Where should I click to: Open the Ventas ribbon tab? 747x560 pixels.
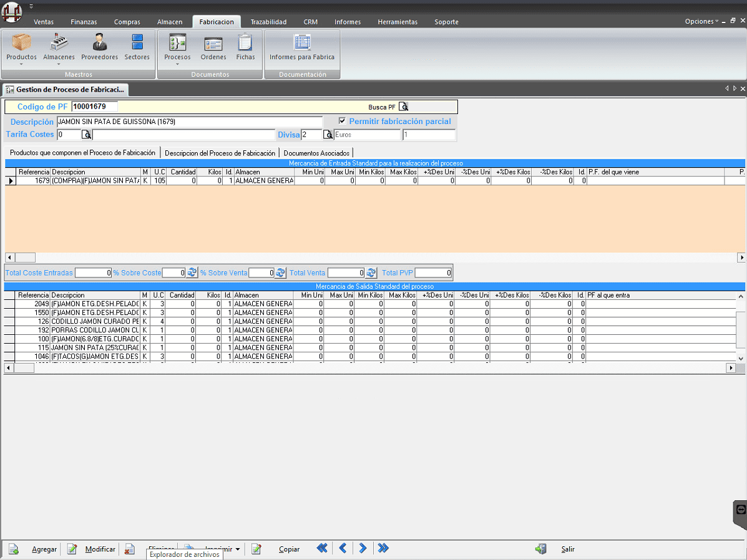[43, 22]
